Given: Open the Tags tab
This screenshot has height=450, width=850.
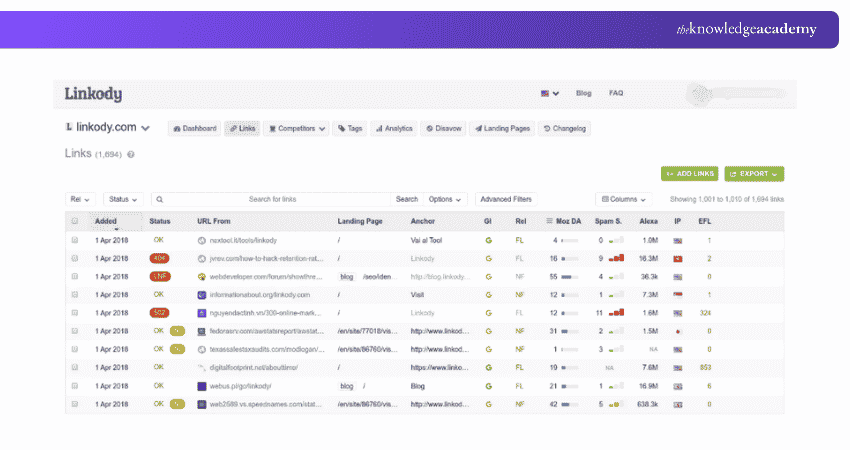Looking at the screenshot, I should 350,128.
